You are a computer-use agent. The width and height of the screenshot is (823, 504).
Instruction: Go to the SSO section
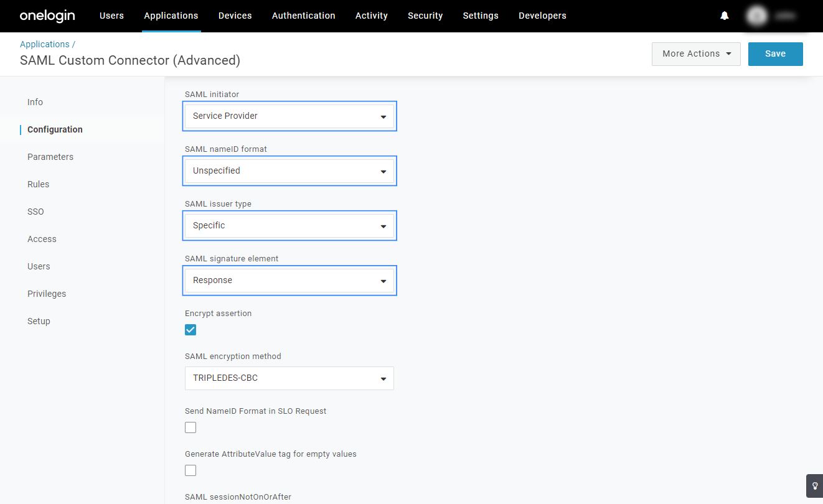click(35, 212)
